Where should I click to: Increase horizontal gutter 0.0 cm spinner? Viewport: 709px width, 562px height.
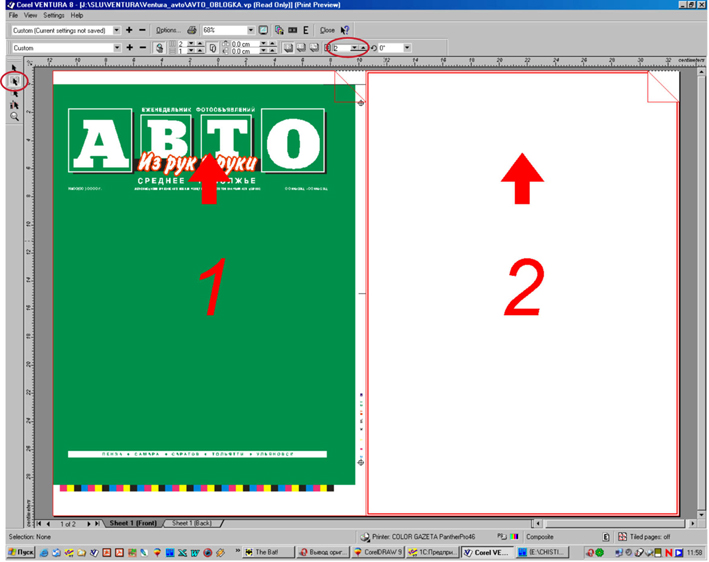tap(272, 43)
